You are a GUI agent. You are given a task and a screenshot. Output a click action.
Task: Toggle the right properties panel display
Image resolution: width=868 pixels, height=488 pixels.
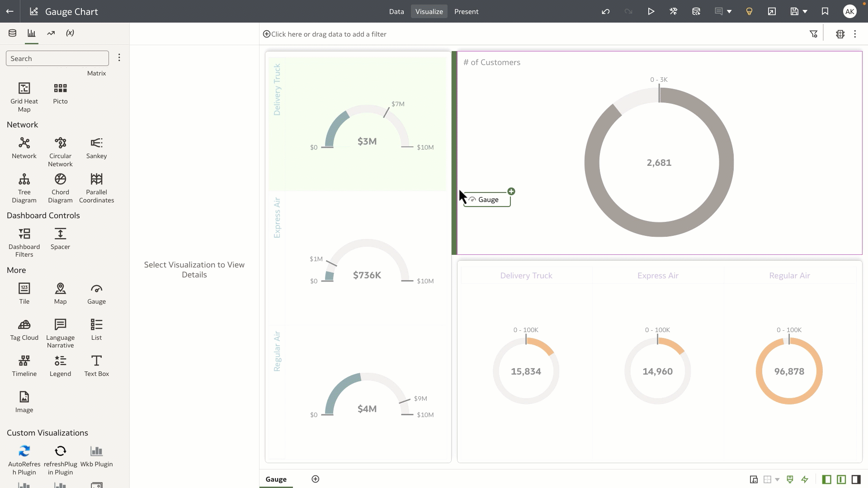pyautogui.click(x=856, y=479)
